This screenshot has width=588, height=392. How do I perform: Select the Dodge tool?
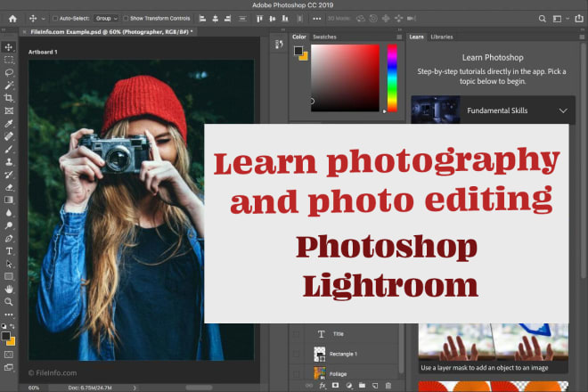pos(9,225)
